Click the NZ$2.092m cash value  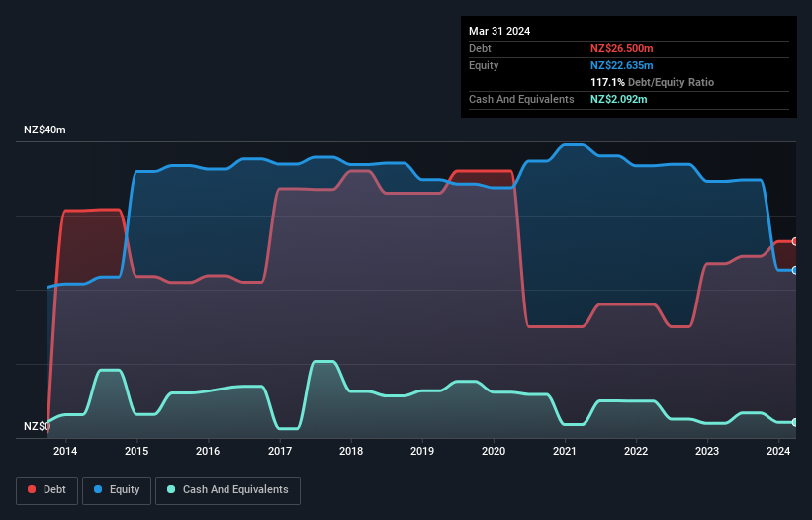point(618,99)
